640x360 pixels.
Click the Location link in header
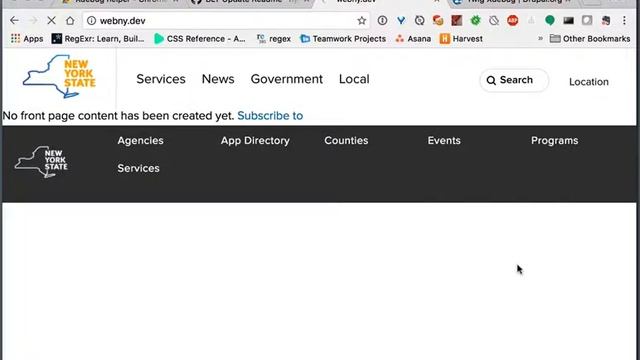click(589, 82)
